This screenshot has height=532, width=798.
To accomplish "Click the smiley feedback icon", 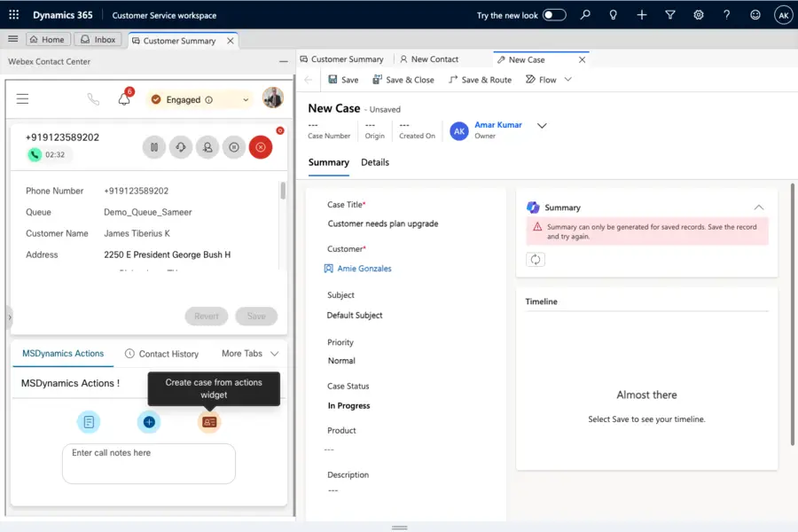I will (x=755, y=15).
